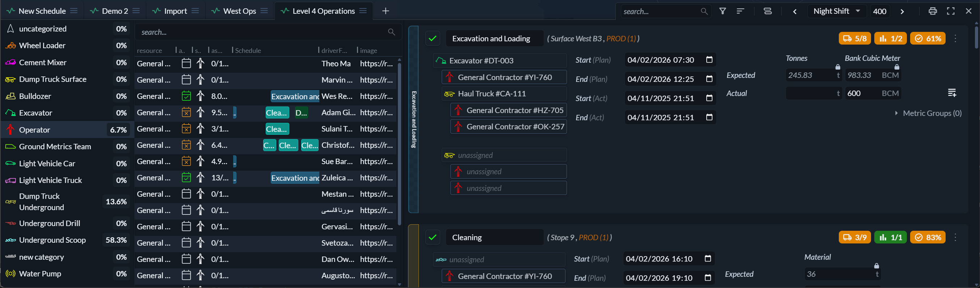980x288 pixels.
Task: Click the 61% completion badge
Action: (x=928, y=38)
